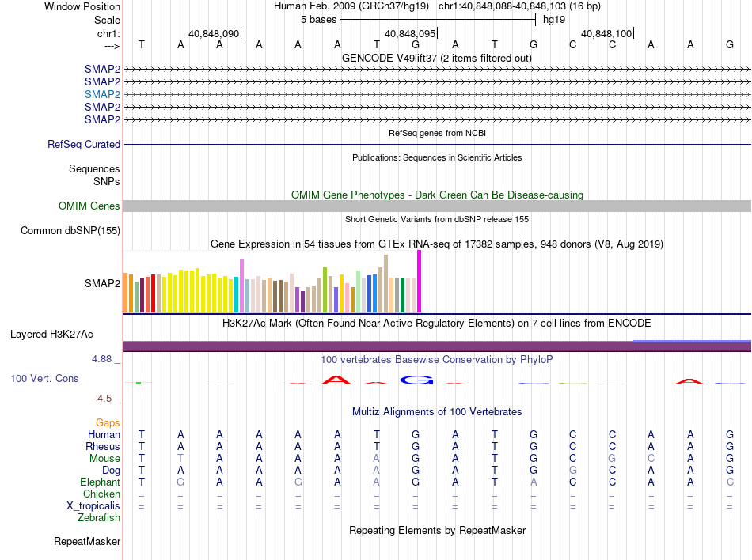
Task: Click the 40,848,090 ruler position marker
Action: 215,33
